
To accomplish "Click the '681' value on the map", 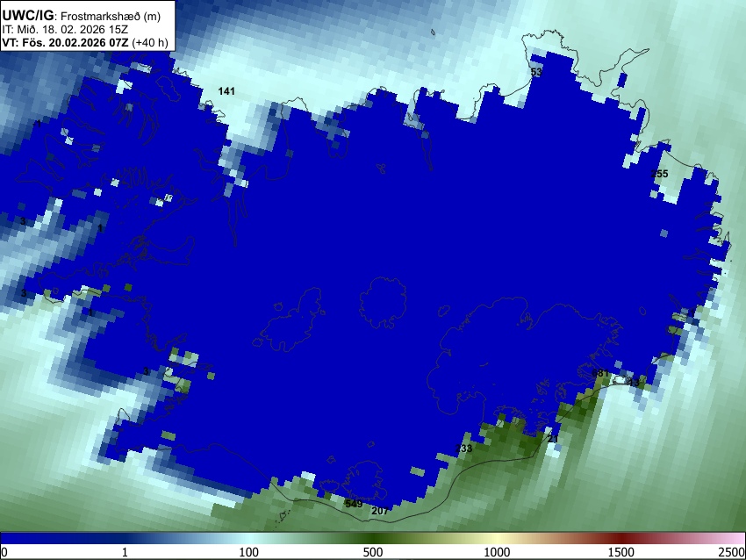I will pos(601,373).
